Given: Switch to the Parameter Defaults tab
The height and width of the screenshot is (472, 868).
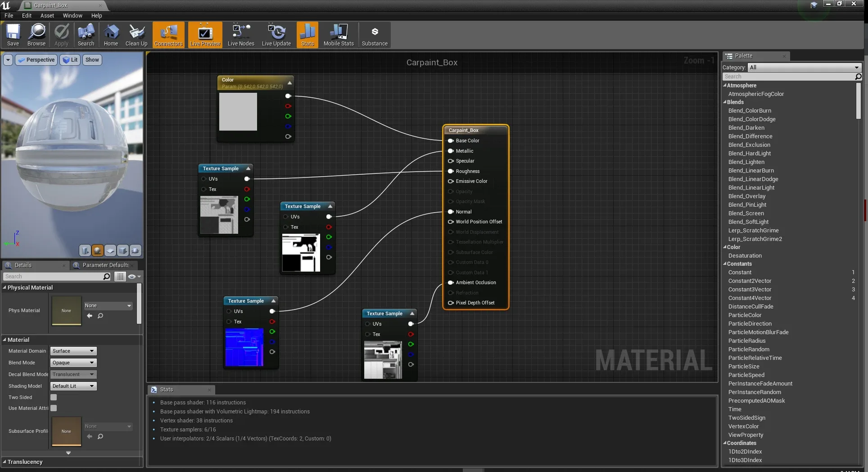Looking at the screenshot, I should (105, 265).
